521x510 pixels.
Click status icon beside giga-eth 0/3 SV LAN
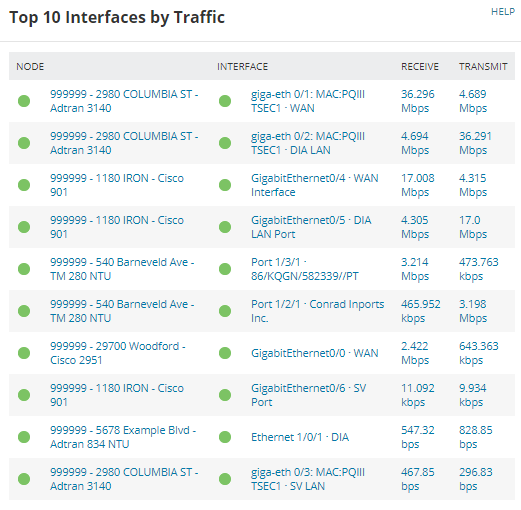click(x=225, y=479)
